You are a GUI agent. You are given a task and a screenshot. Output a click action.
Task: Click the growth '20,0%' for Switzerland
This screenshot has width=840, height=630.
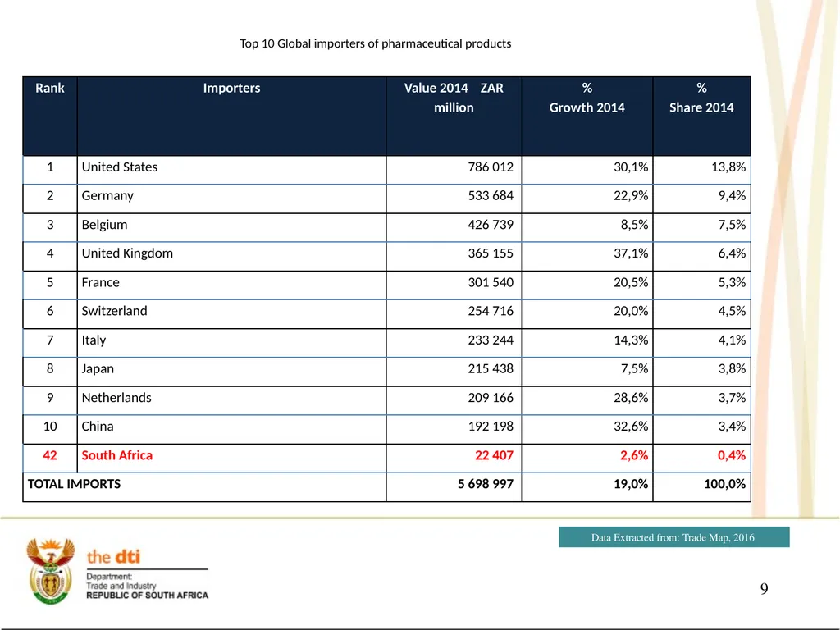[631, 311]
